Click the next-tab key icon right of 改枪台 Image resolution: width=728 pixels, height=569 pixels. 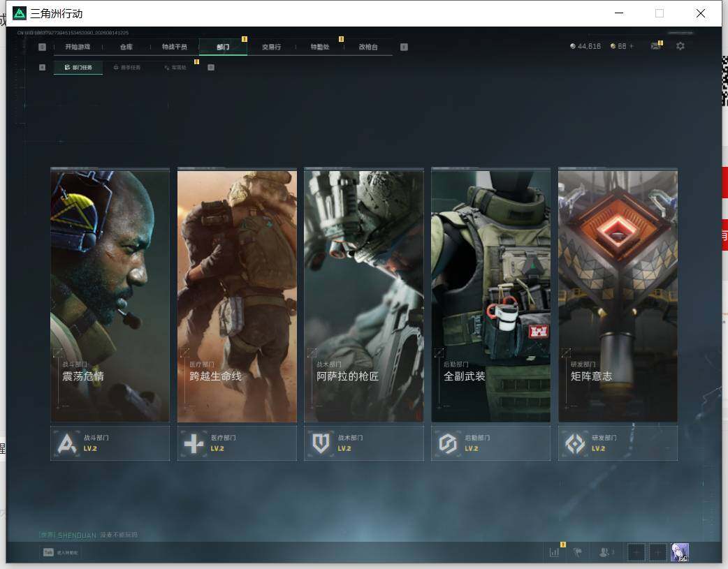point(404,47)
